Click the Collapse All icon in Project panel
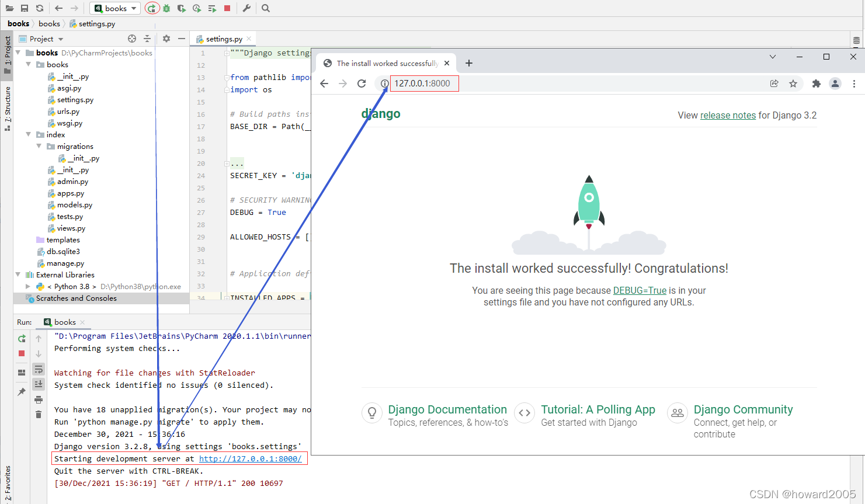This screenshot has height=504, width=865. (x=147, y=39)
